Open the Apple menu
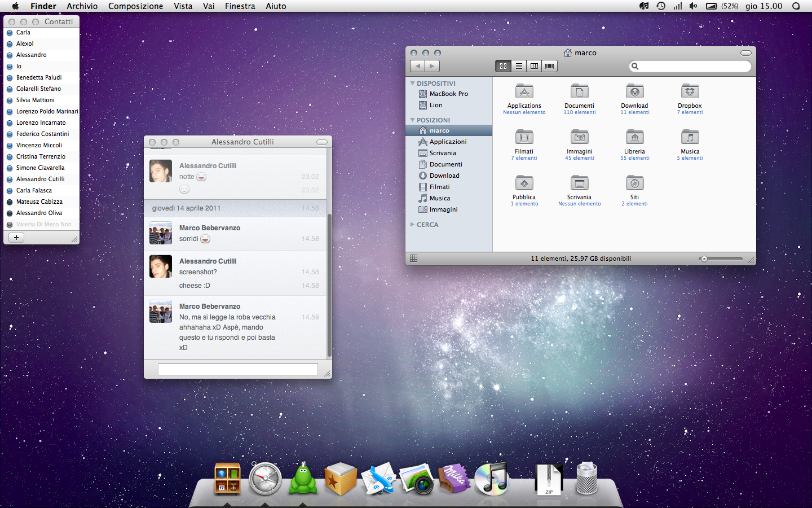 click(x=15, y=6)
